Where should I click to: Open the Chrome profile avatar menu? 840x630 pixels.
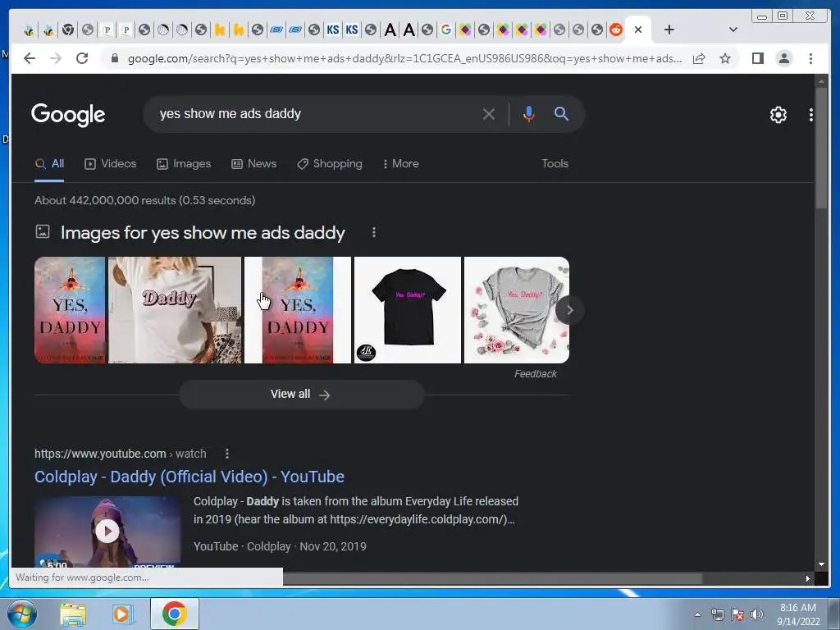783,58
